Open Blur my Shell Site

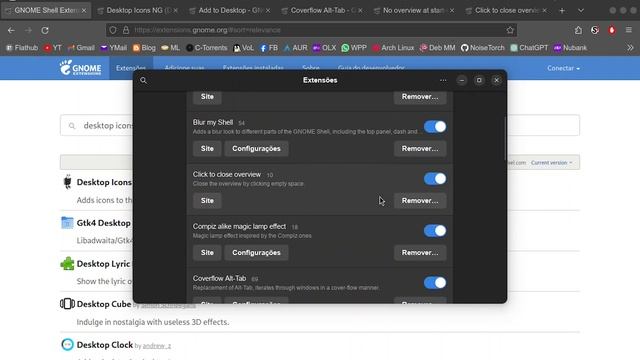[x=207, y=149]
